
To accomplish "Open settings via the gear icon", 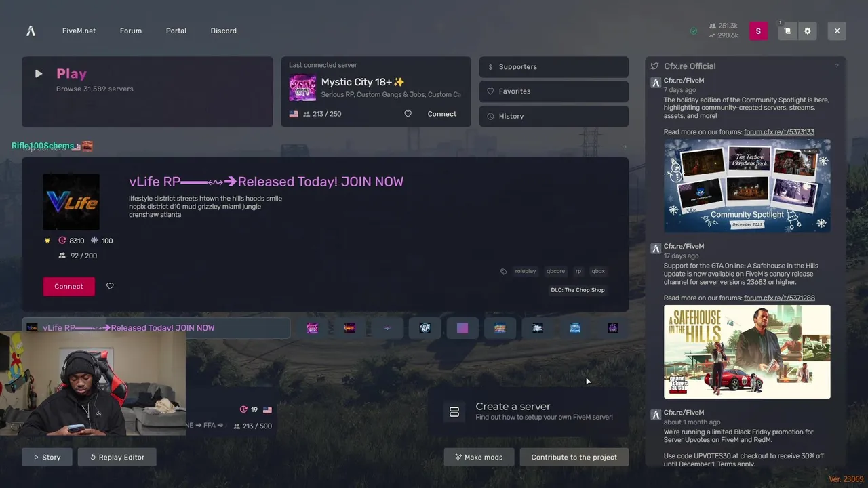I will click(x=807, y=30).
